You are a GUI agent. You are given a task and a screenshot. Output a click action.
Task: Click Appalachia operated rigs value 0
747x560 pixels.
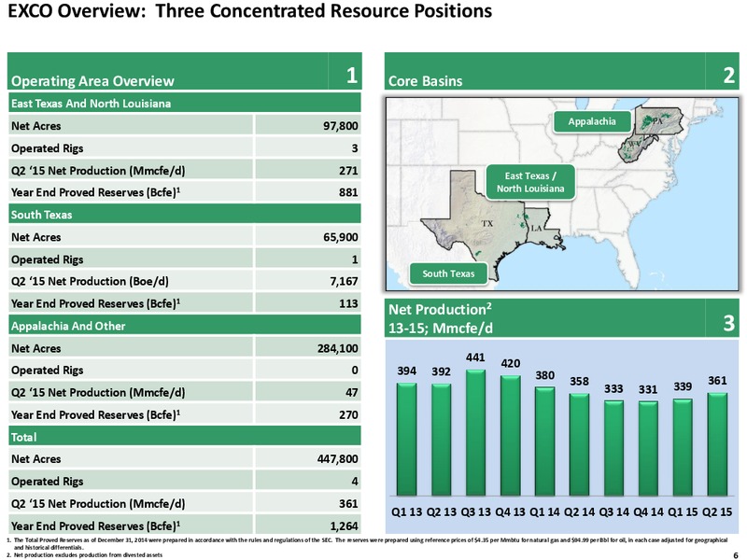coord(355,370)
